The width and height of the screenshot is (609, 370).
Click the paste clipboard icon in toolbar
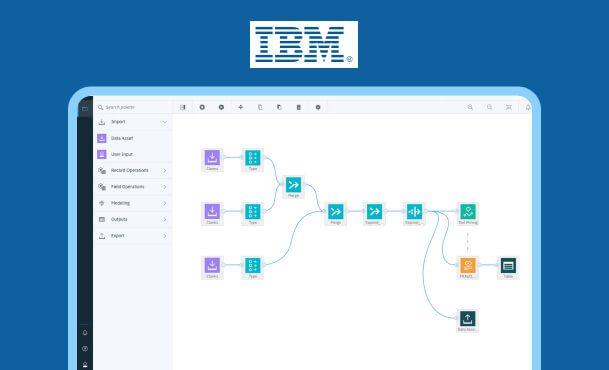[279, 107]
